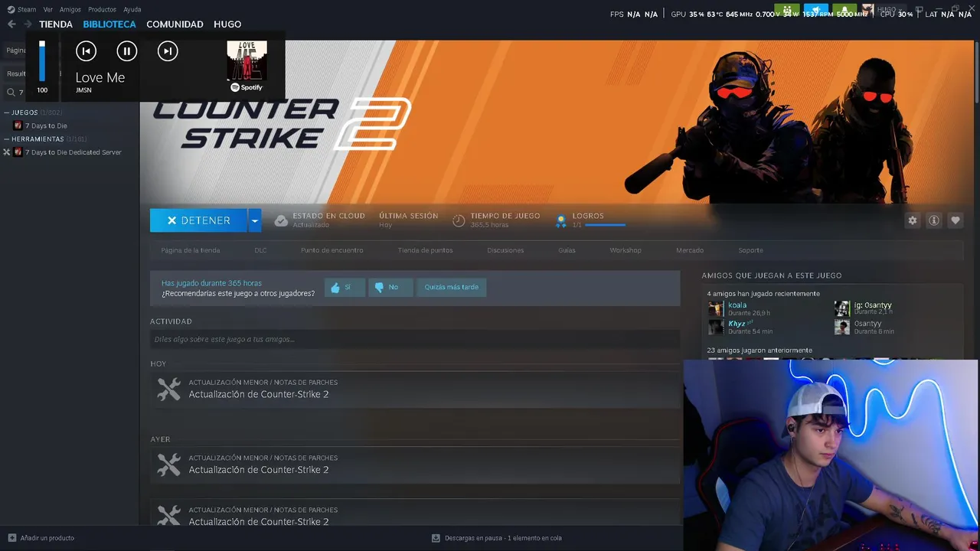Click Quizás más tarde button

pos(452,287)
